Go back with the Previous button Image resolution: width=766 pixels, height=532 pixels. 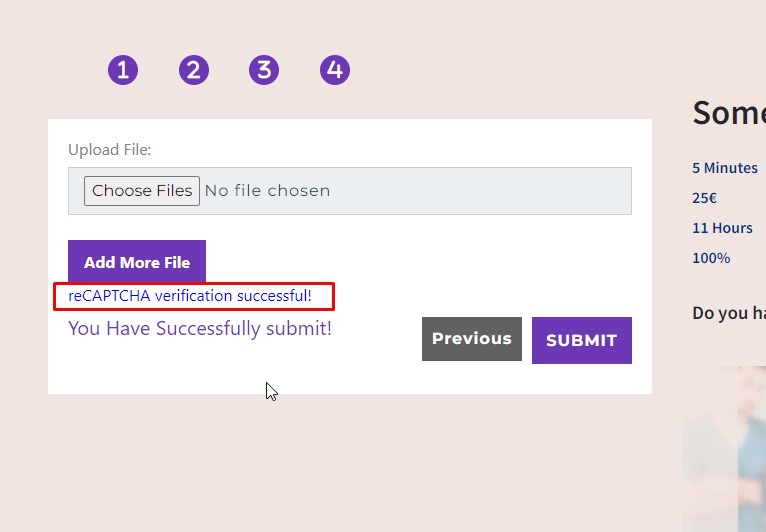pyautogui.click(x=471, y=339)
